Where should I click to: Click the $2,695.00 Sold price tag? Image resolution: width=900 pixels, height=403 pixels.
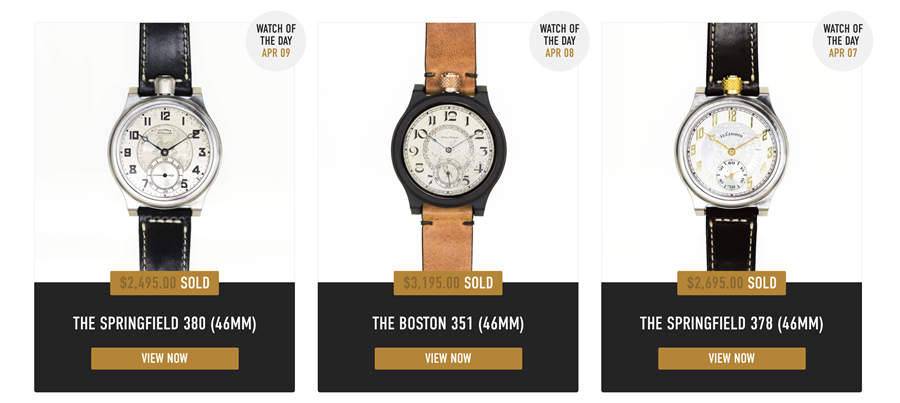(x=732, y=283)
